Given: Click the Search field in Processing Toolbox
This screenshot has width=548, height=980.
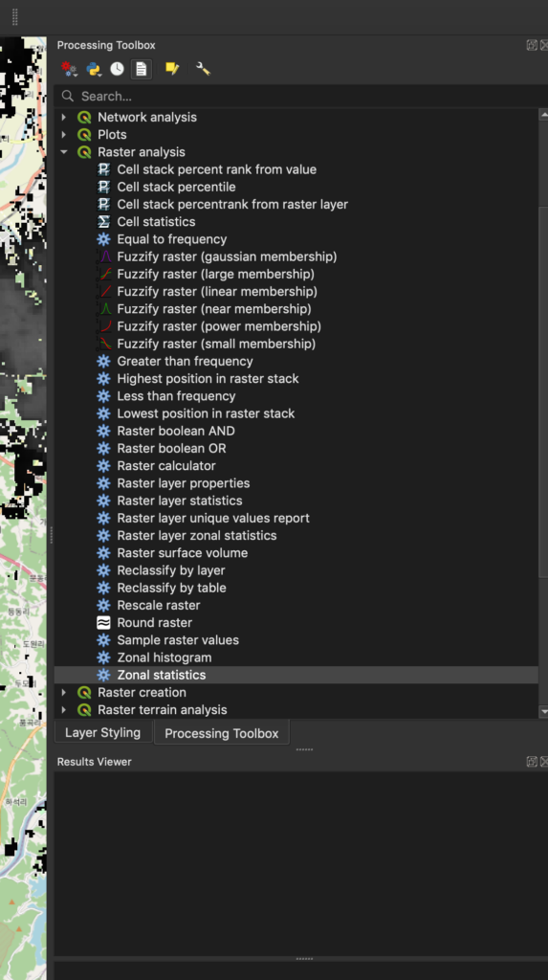Looking at the screenshot, I should coord(301,97).
